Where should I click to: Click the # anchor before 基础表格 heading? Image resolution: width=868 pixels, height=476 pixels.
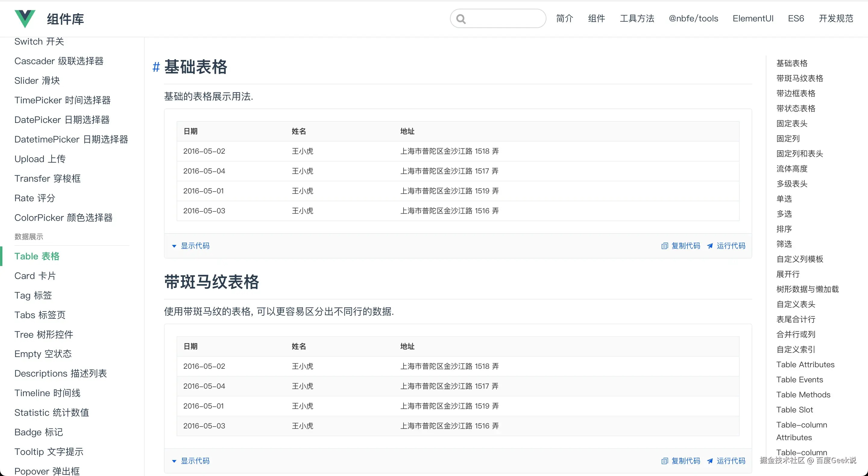[x=156, y=67]
